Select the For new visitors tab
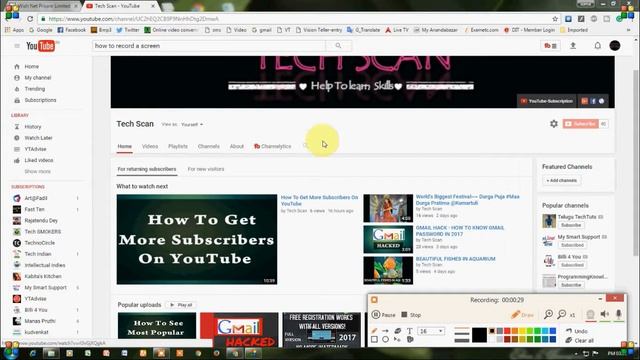 pos(206,169)
